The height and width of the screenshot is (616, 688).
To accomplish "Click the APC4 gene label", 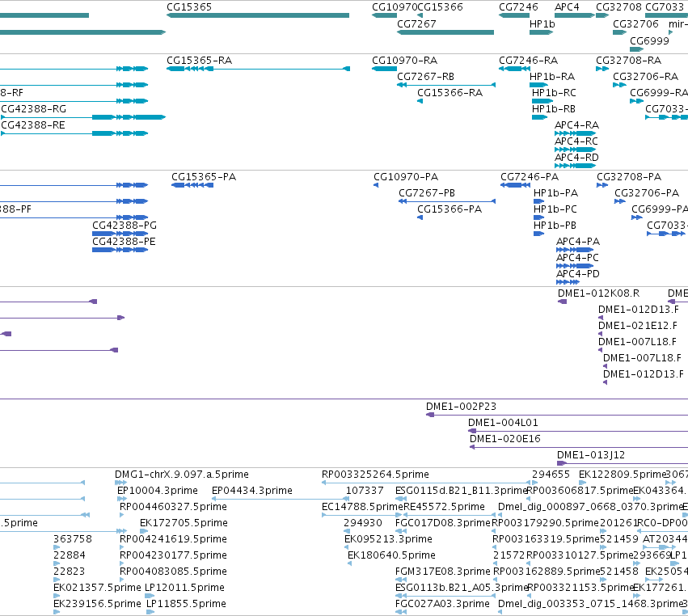I will click(x=567, y=7).
